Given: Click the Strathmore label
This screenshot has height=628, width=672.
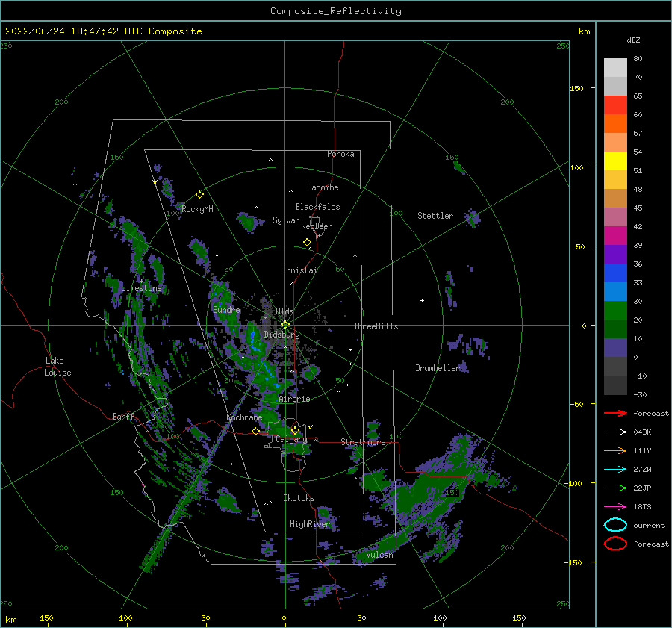Looking at the screenshot, I should 363,442.
